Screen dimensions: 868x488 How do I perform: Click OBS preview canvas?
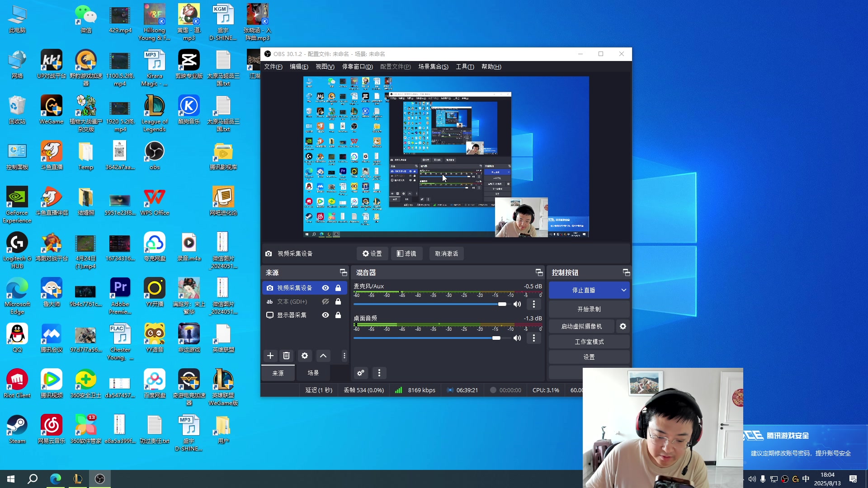(446, 157)
